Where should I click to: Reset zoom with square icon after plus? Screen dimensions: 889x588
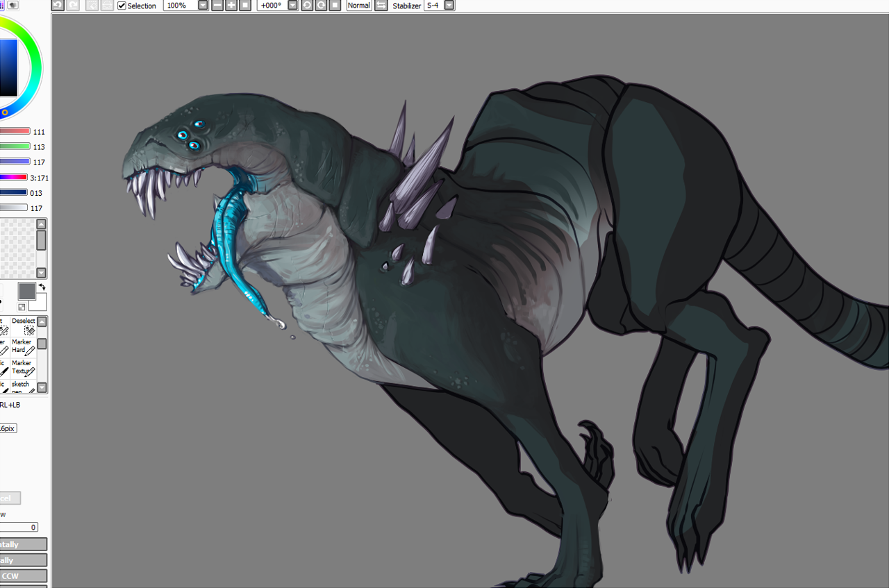pos(245,6)
